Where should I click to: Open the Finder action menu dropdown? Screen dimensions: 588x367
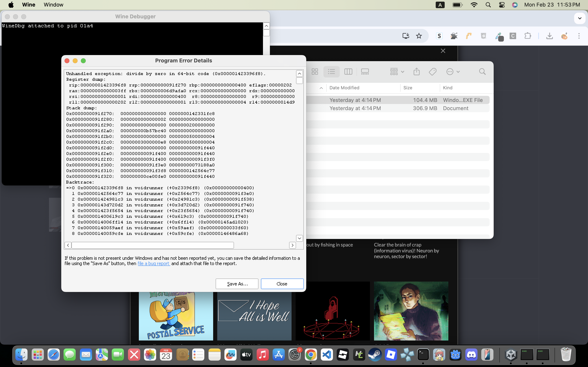(x=453, y=72)
